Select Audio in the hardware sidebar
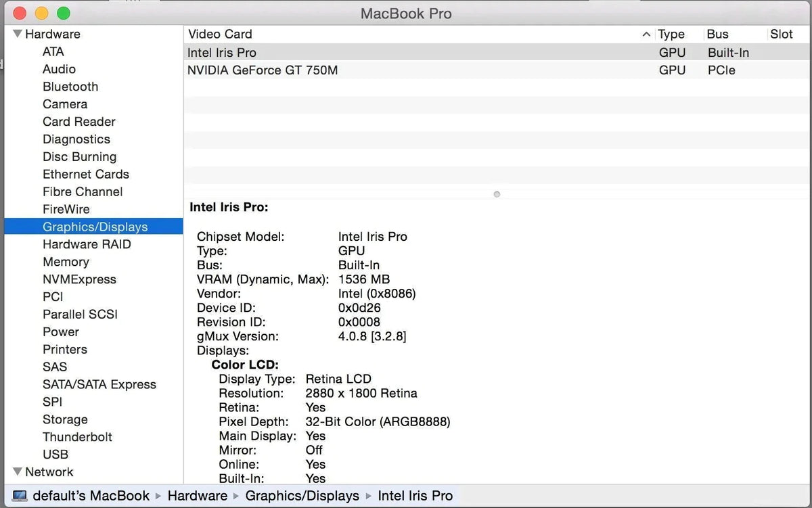812x508 pixels. 59,69
